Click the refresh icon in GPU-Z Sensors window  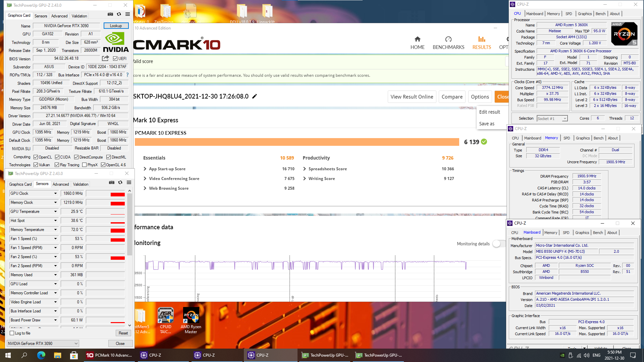120,182
